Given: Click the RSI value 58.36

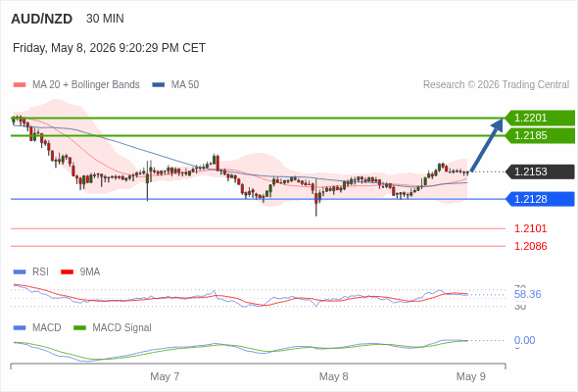Looking at the screenshot, I should [x=527, y=294].
